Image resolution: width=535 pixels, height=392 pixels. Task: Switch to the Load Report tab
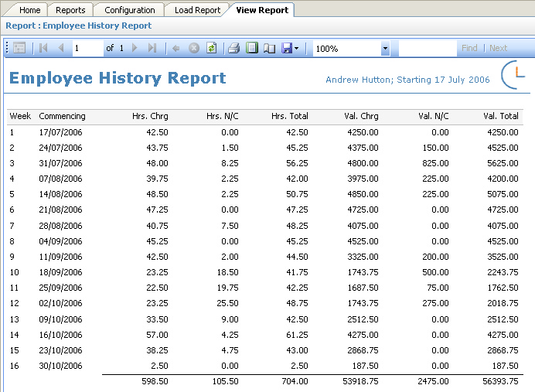[x=198, y=10]
